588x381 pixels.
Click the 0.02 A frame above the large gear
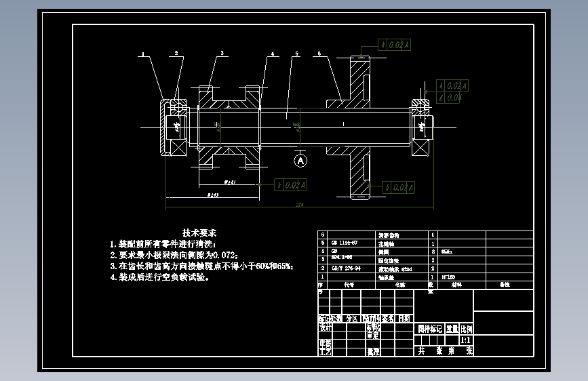(x=394, y=45)
